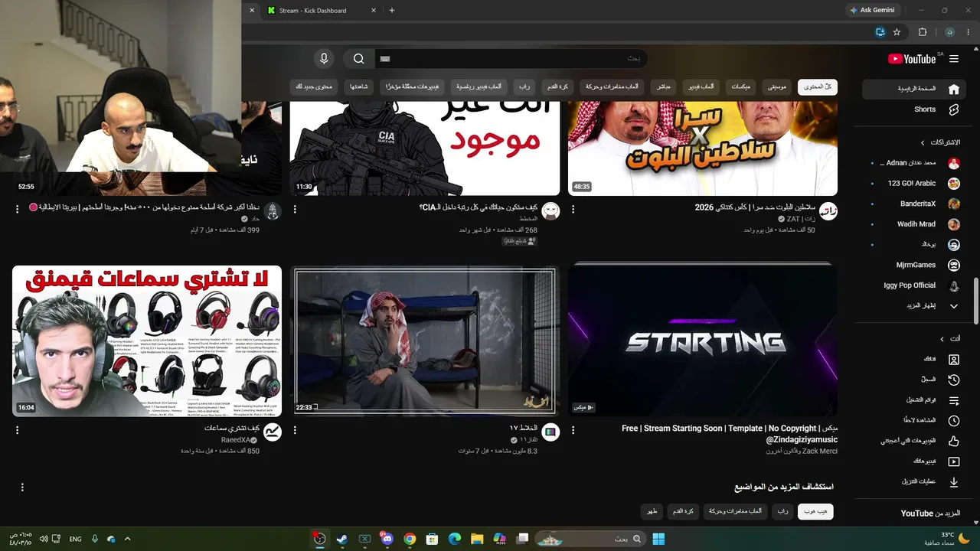980x551 pixels.
Task: Open Discord from the taskbar
Action: tap(387, 539)
